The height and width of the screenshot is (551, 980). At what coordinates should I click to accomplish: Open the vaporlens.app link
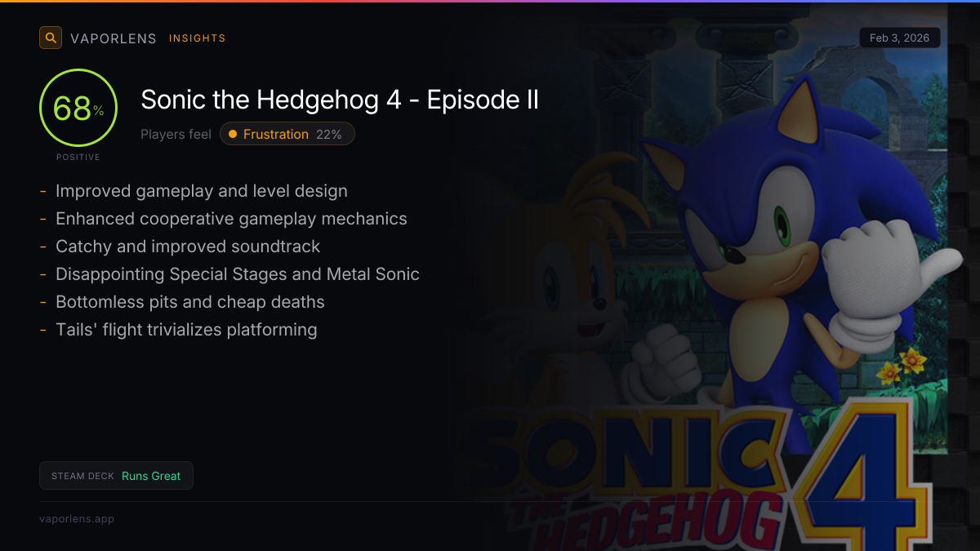click(77, 518)
